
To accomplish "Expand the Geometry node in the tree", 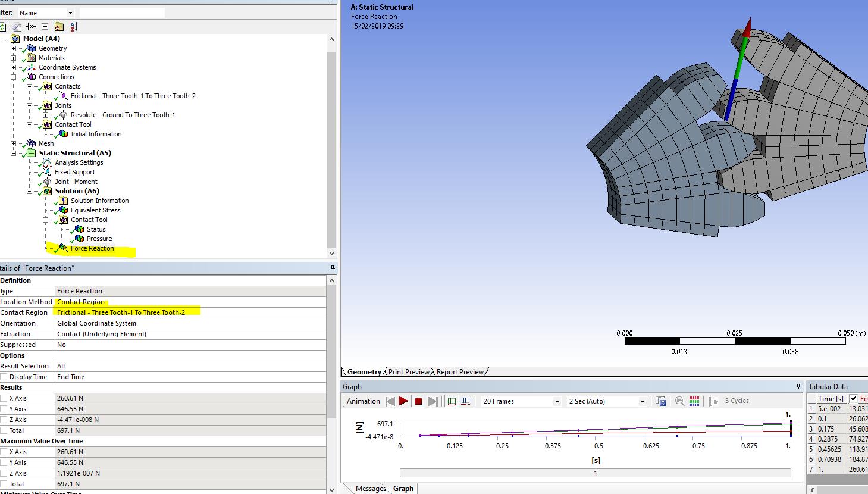I will pos(14,48).
